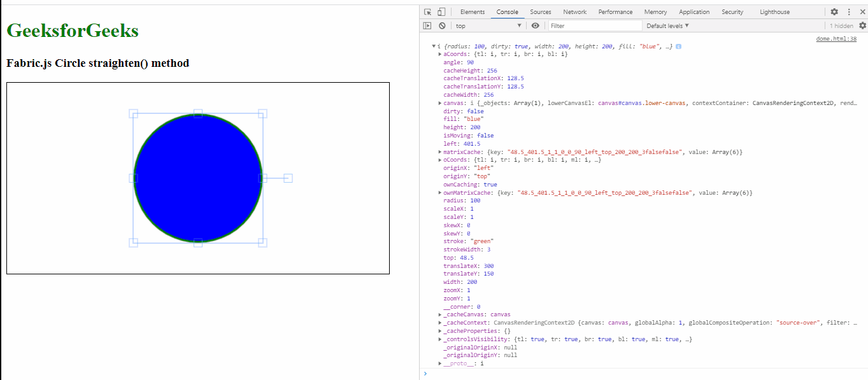The image size is (868, 380).
Task: Click the 'originX: "left"' property row
Action: pos(469,168)
